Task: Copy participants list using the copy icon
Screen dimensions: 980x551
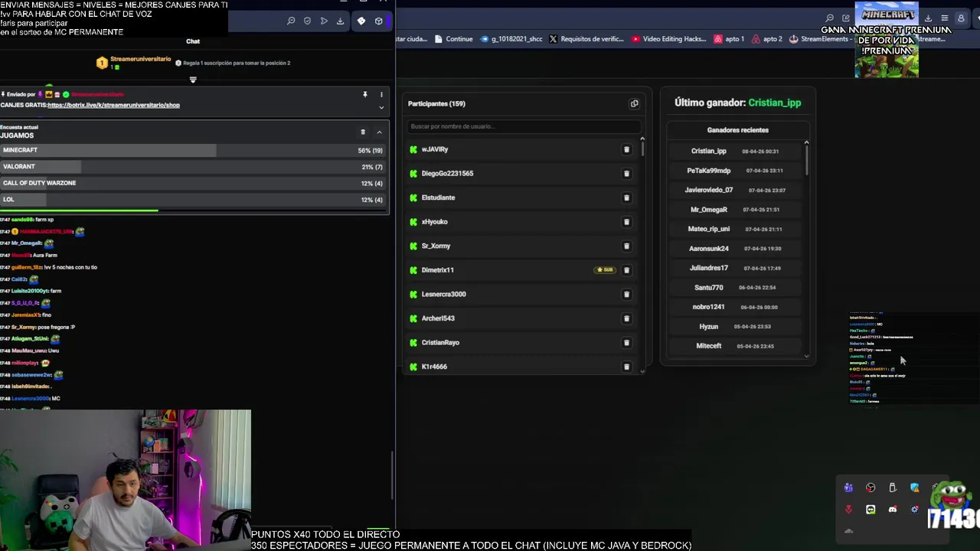Action: (x=634, y=103)
